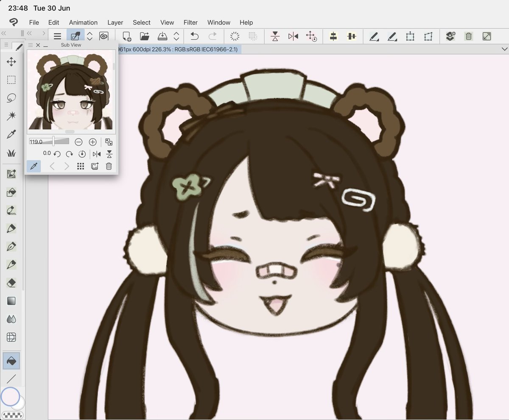Open the up/down arrows beside Save icon
The image size is (509, 420).
(176, 36)
